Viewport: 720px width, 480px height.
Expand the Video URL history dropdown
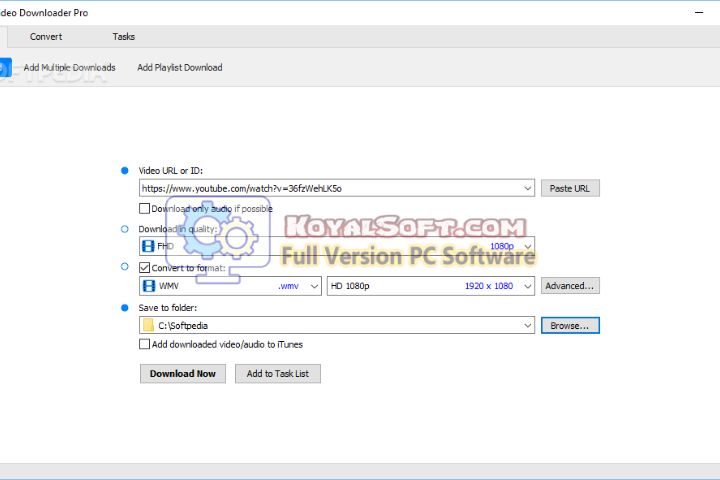coord(528,188)
